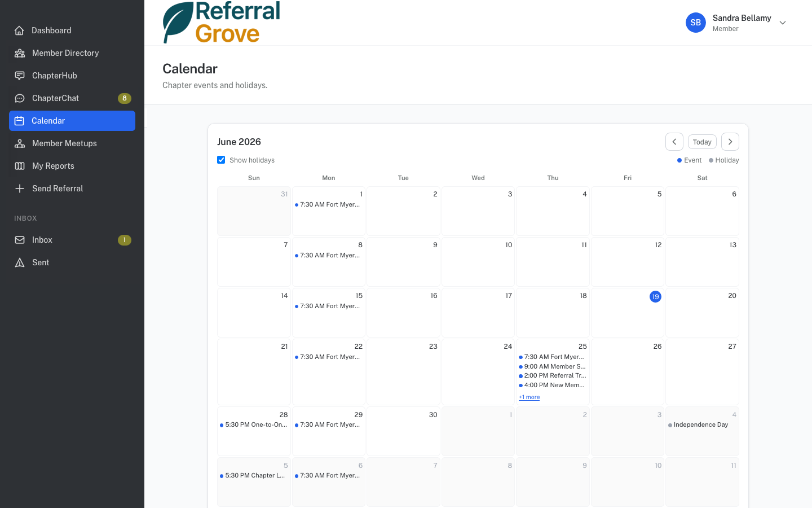Click the +1 more link on June 25
This screenshot has height=508, width=812.
(x=529, y=397)
